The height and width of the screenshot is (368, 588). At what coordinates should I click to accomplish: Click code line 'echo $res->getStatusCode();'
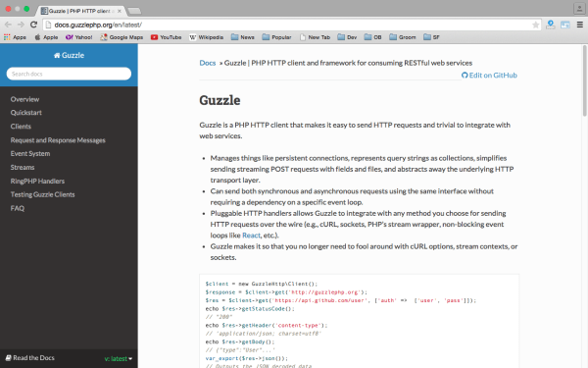click(x=250, y=309)
